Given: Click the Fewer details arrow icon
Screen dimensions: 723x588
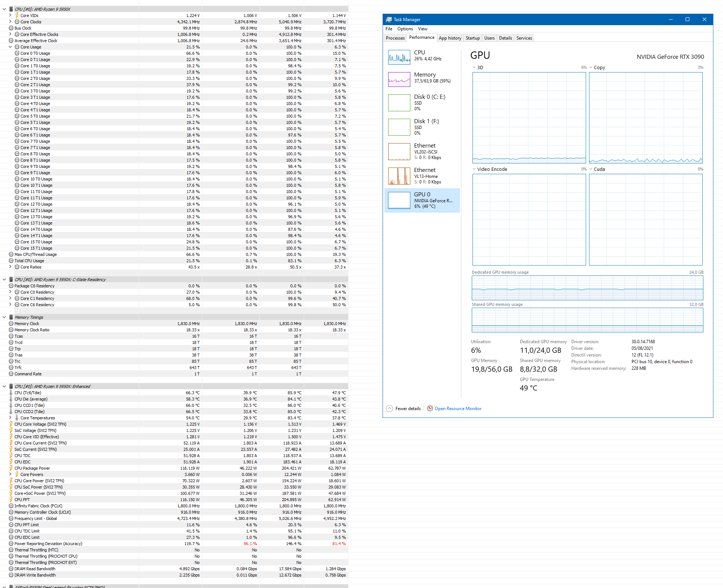Looking at the screenshot, I should [389, 408].
